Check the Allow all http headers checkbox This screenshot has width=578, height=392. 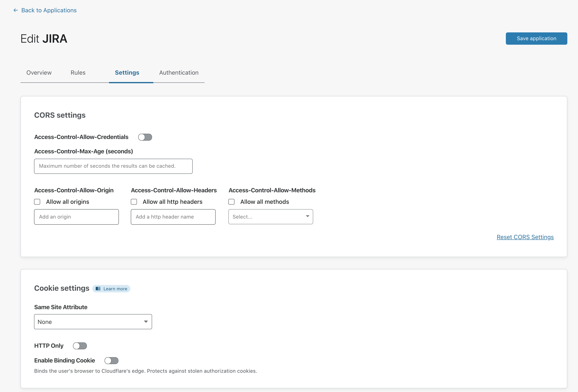tap(134, 202)
